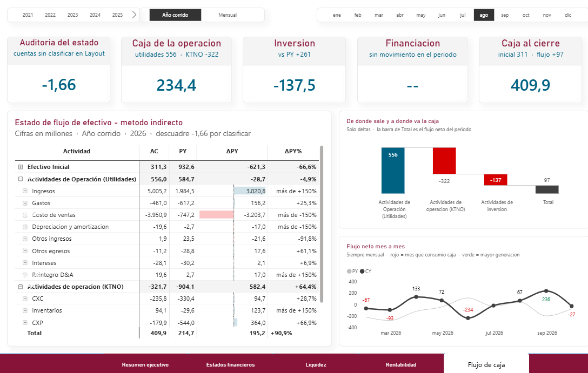The width and height of the screenshot is (588, 373).
Task: Advance the year slicer with the right chevron
Action: tap(134, 15)
